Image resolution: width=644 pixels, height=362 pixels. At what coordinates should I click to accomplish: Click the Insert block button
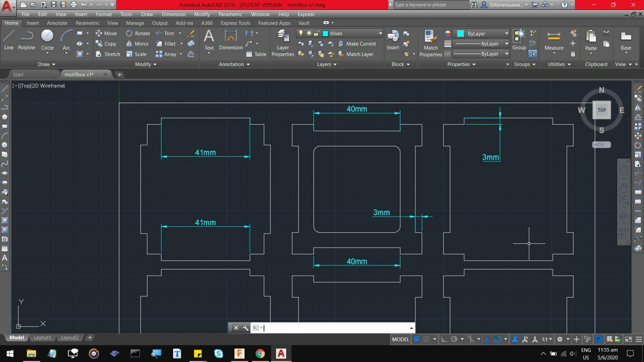pyautogui.click(x=393, y=40)
